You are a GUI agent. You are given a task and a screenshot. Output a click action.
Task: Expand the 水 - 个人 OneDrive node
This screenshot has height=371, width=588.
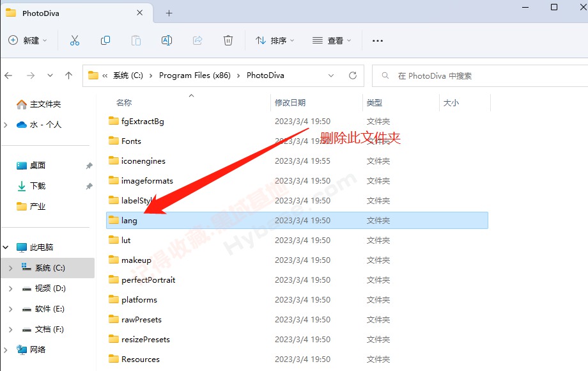coord(6,125)
